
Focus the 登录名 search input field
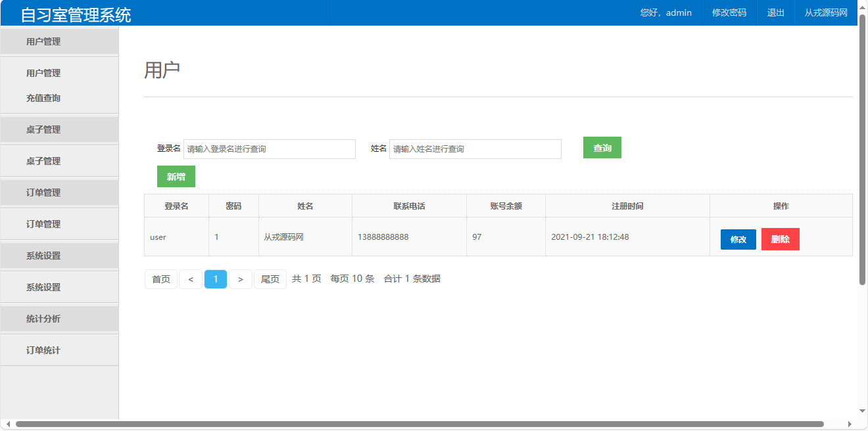(269, 149)
